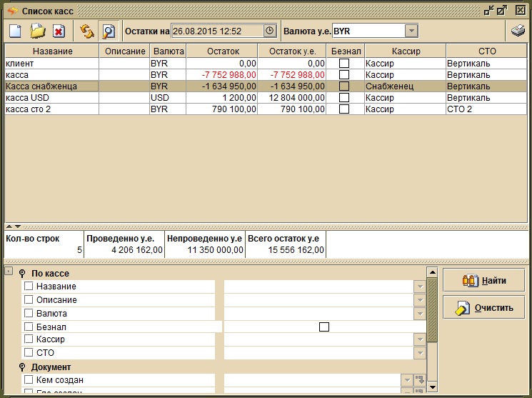Viewport: 532px width, 398px height.
Task: Click the filter panel scrollbar thumb
Action: pyautogui.click(x=432, y=309)
